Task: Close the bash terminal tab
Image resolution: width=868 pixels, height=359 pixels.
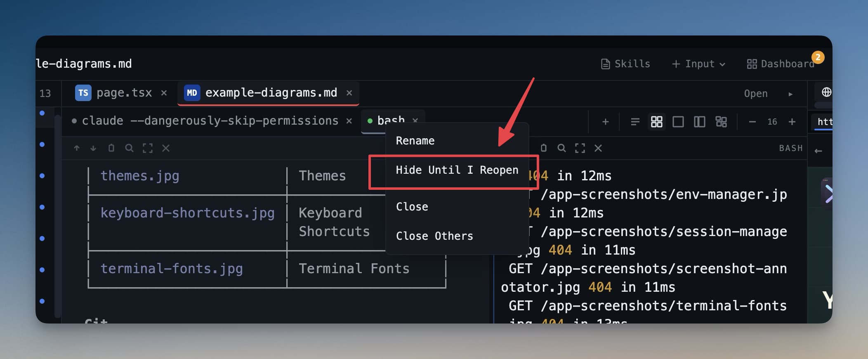Action: (415, 120)
